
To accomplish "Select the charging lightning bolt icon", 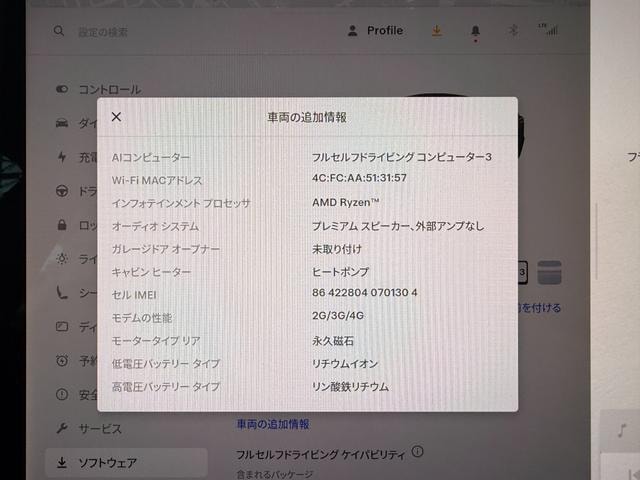I will [x=62, y=156].
